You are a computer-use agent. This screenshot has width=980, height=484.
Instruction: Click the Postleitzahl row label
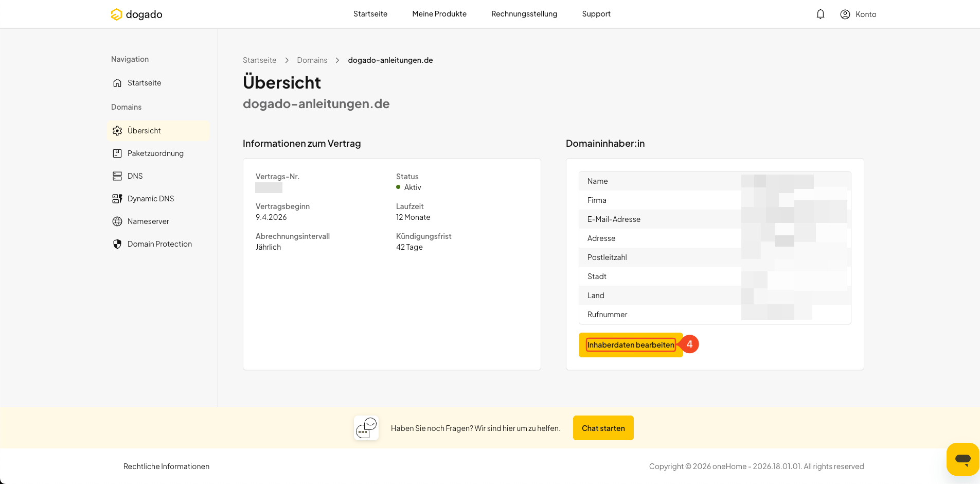tap(607, 257)
